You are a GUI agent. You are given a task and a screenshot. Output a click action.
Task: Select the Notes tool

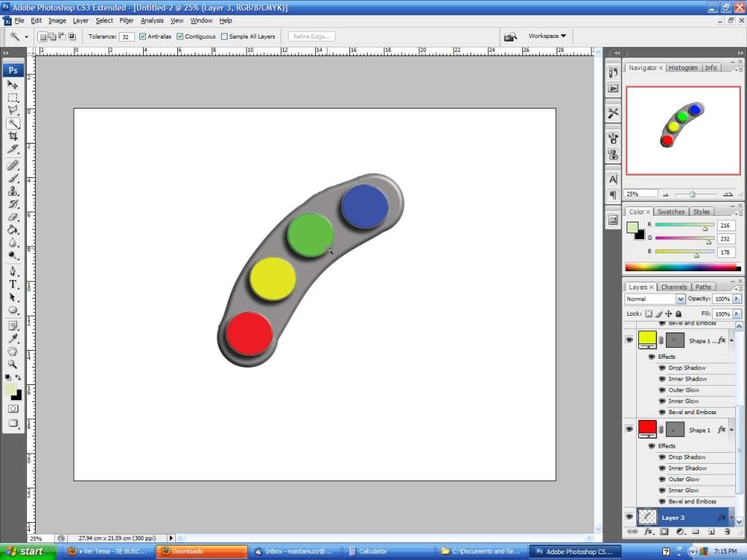[13, 326]
